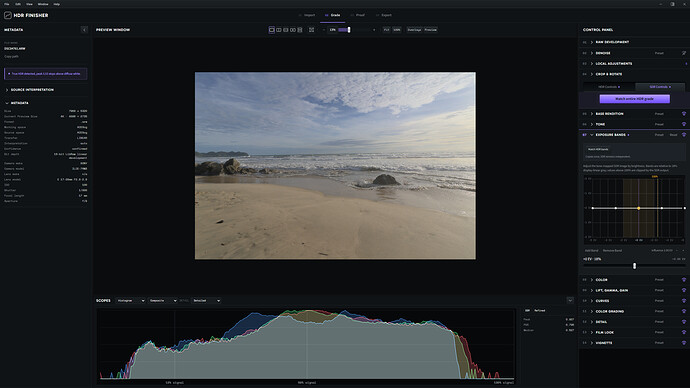Viewport: 690px width, 388px height.
Task: Click the fullscreen preview icon
Action: 312,30
